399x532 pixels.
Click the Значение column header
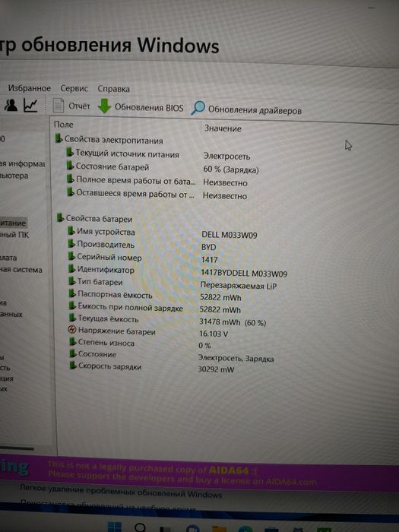click(x=223, y=128)
